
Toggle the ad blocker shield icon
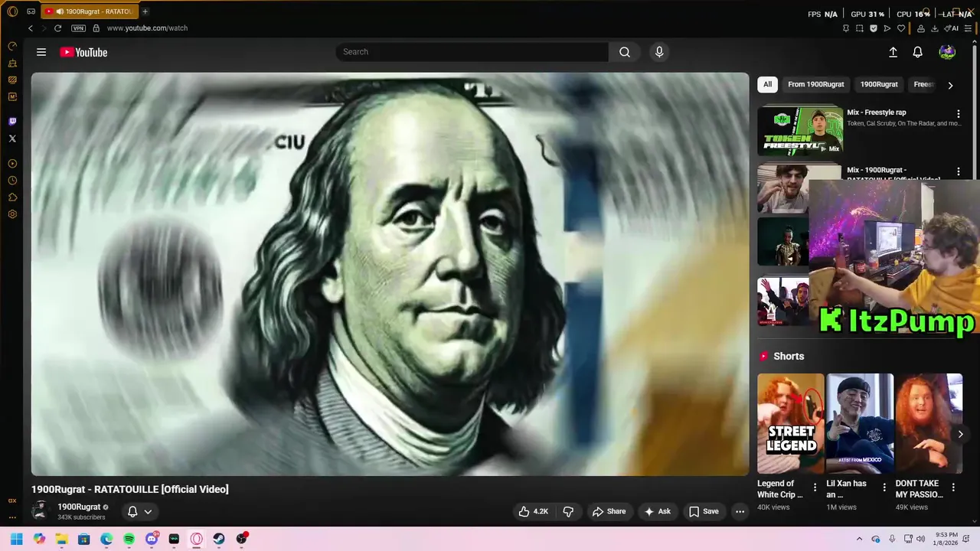874,28
